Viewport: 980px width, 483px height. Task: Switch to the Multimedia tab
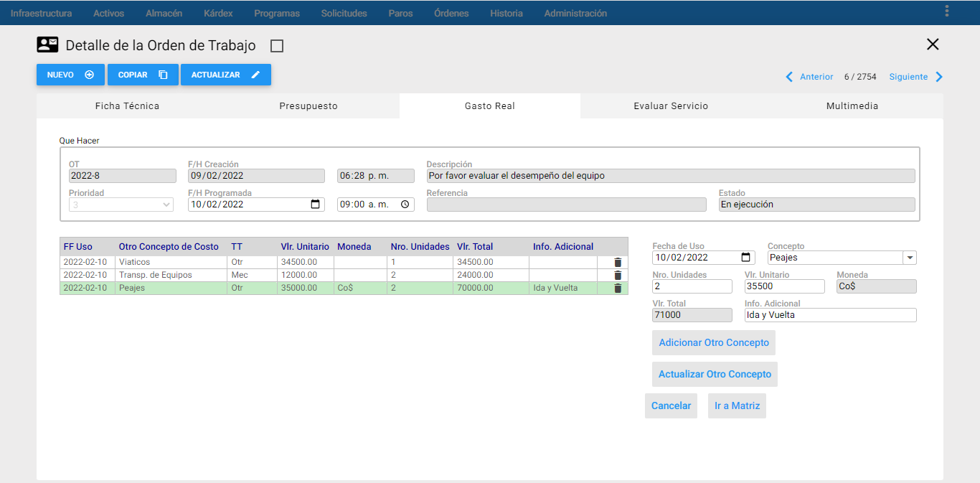[x=852, y=105]
